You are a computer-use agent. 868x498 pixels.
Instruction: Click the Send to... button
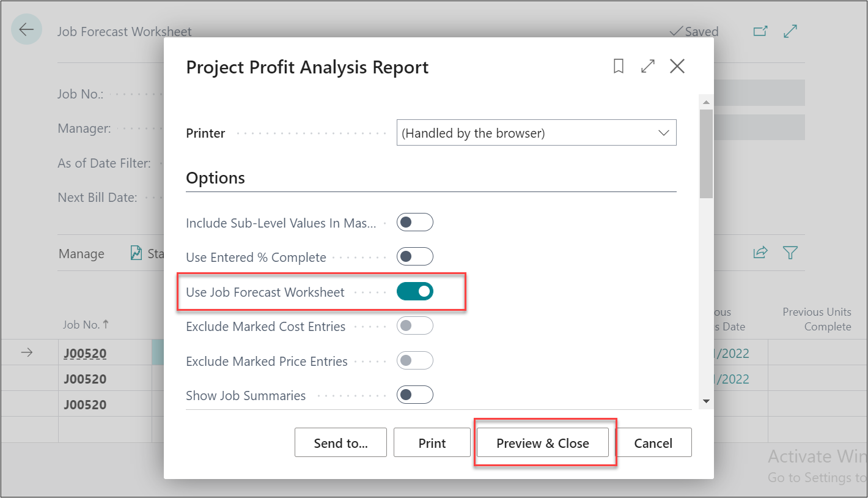tap(340, 443)
